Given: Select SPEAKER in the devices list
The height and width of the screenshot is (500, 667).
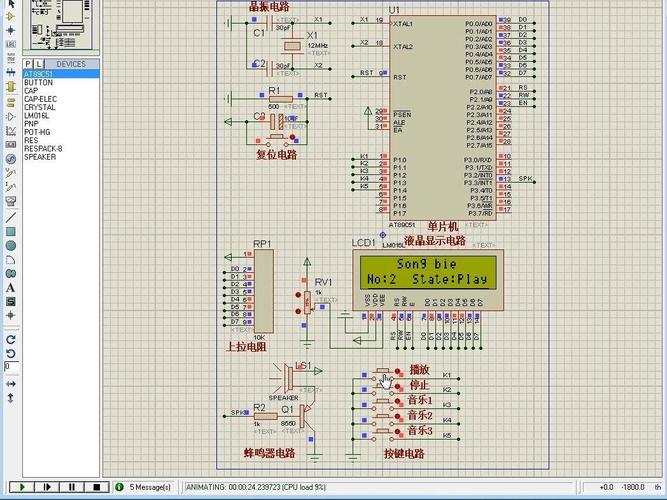Looking at the screenshot, I should coord(40,157).
